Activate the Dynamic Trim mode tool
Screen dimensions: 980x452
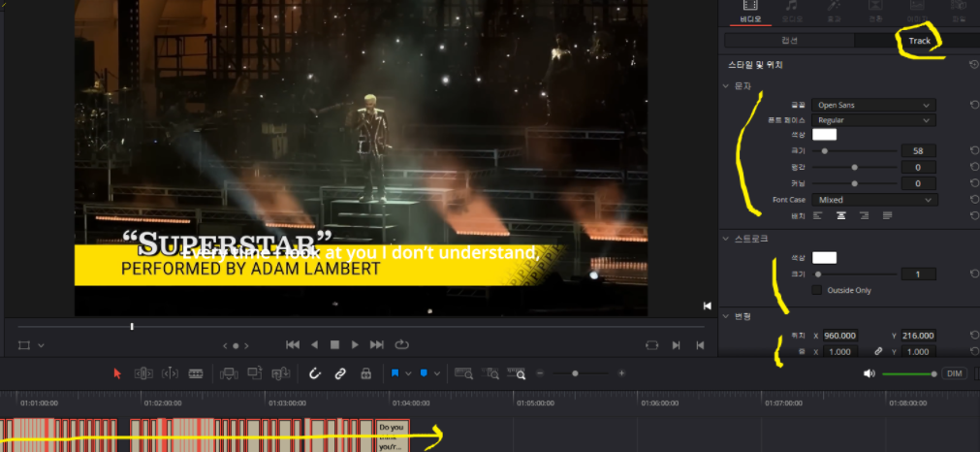(x=170, y=373)
